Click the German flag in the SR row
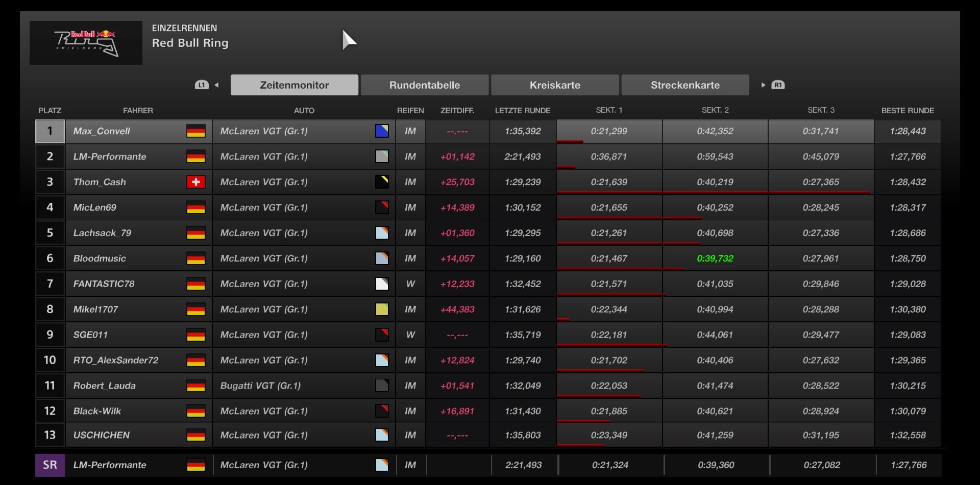980x485 pixels. coord(195,465)
